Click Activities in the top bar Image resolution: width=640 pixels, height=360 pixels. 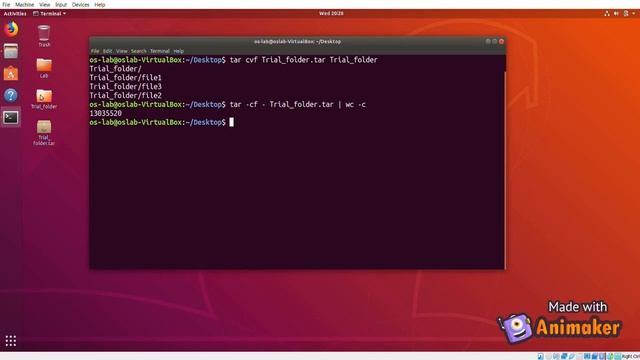pyautogui.click(x=15, y=13)
